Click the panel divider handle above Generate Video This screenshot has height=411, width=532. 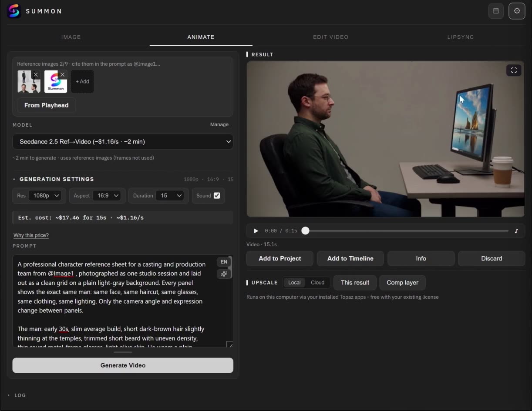123,352
